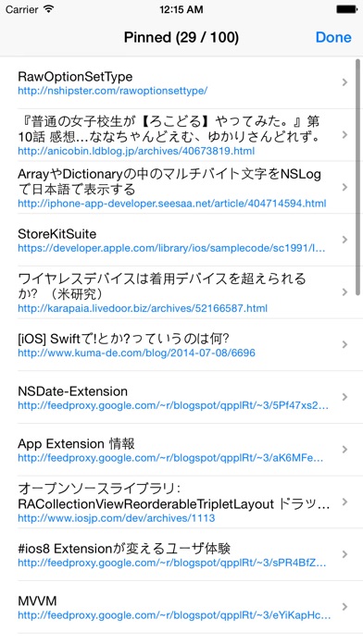363x644 pixels.
Task: Open the feedproxy link under MVVM
Action: point(174,615)
